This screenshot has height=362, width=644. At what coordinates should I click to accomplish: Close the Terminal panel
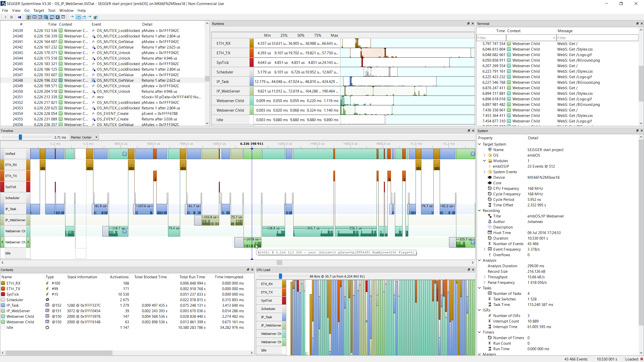pyautogui.click(x=642, y=24)
